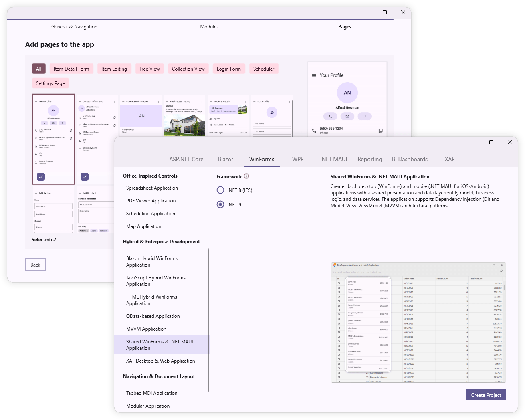Remove the Perfume tag in the Edit Product preview
525x420 pixels.
point(87,231)
